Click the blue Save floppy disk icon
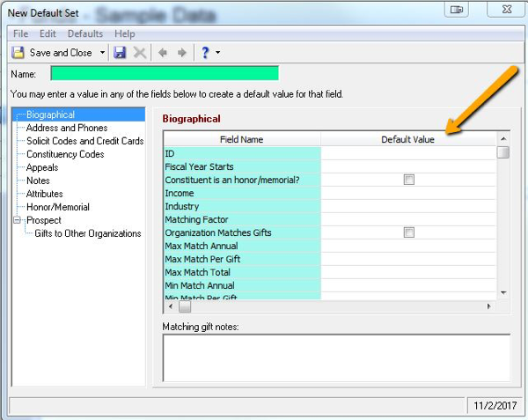Image resolution: width=528 pixels, height=420 pixels. coord(121,53)
